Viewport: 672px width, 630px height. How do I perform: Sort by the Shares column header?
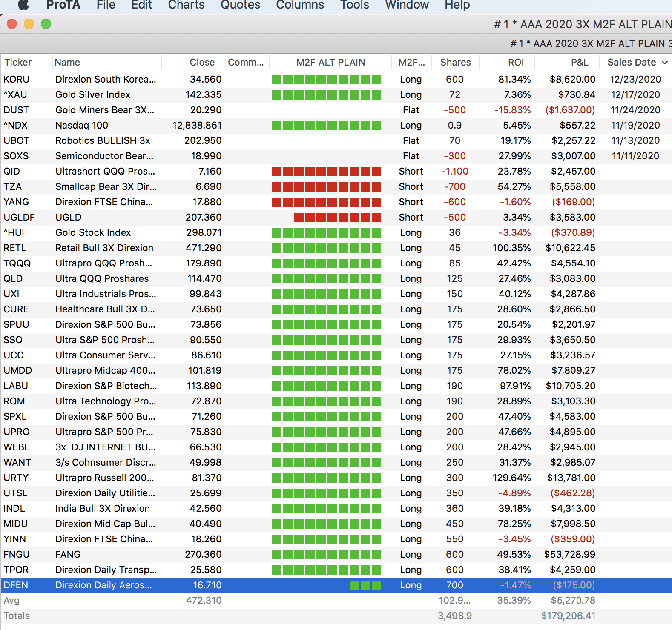click(x=456, y=62)
